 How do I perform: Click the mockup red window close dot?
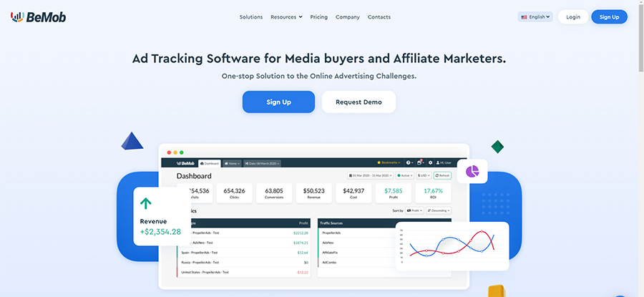click(169, 153)
